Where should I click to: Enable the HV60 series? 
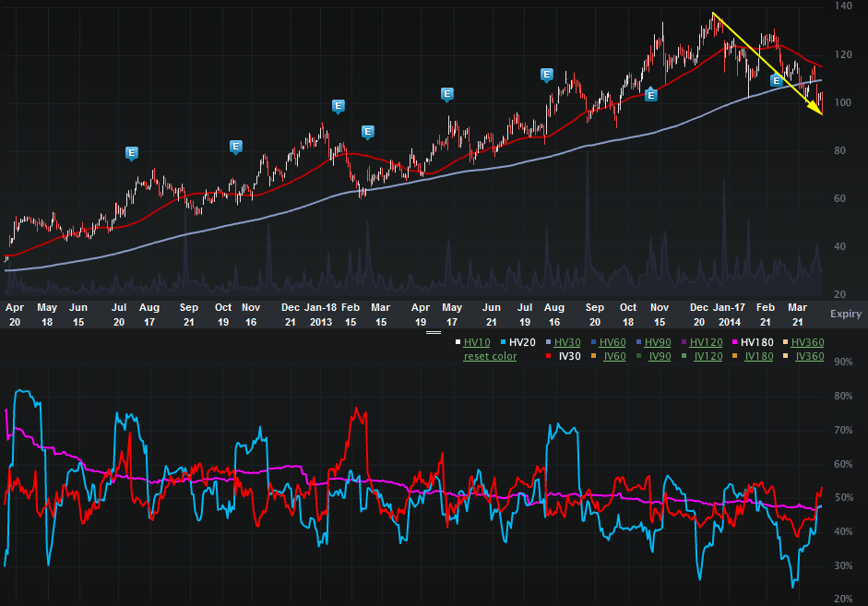612,342
